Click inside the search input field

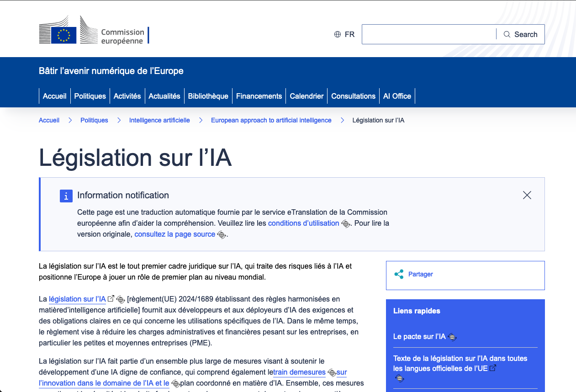pos(428,34)
